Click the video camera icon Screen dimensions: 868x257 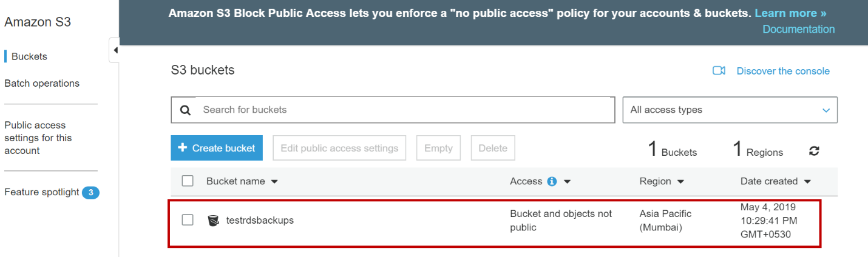[719, 71]
